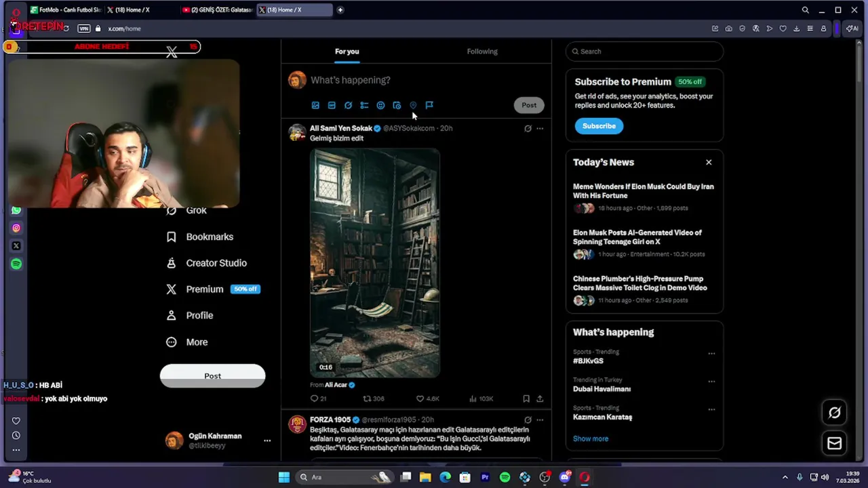Open more options on Ali Sami Yen Sokak post
The image size is (868, 488).
coord(540,128)
